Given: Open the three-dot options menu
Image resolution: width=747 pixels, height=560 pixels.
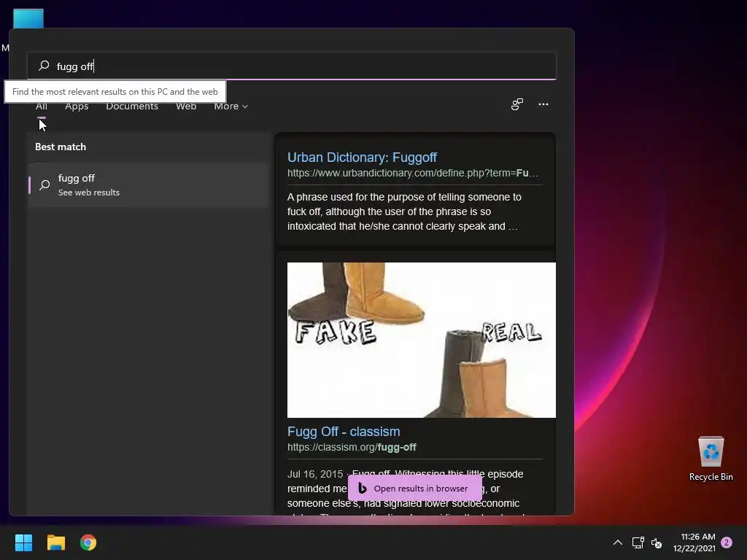Looking at the screenshot, I should [543, 104].
